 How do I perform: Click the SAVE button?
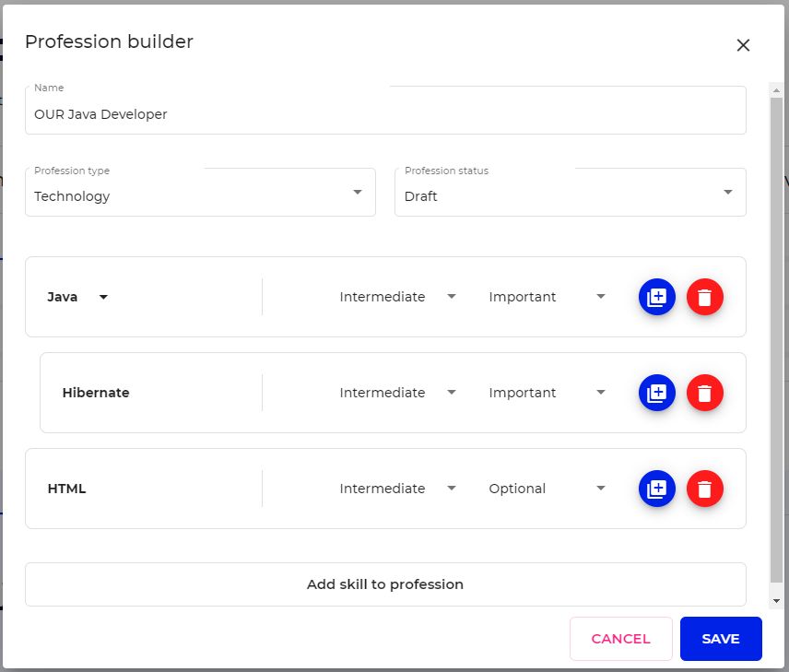[x=721, y=639]
